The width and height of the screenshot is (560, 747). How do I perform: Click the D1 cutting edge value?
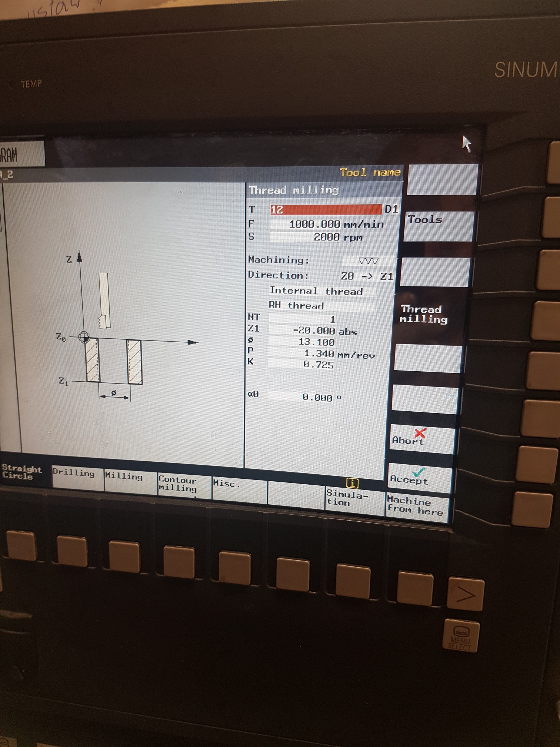(x=391, y=209)
